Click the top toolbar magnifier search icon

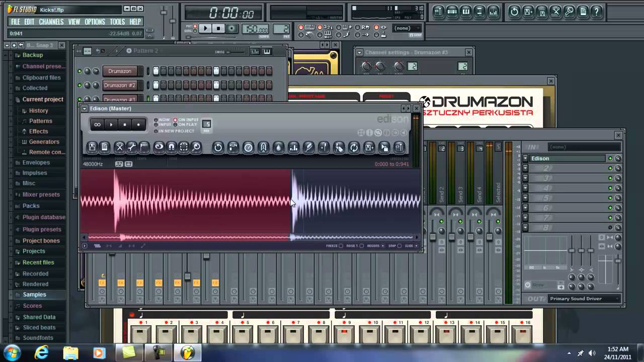point(570,12)
